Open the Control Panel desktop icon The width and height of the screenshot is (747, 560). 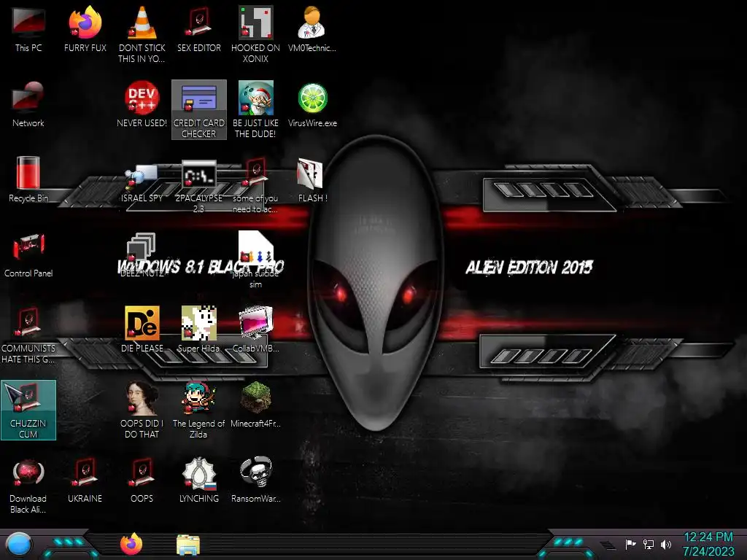pyautogui.click(x=28, y=254)
